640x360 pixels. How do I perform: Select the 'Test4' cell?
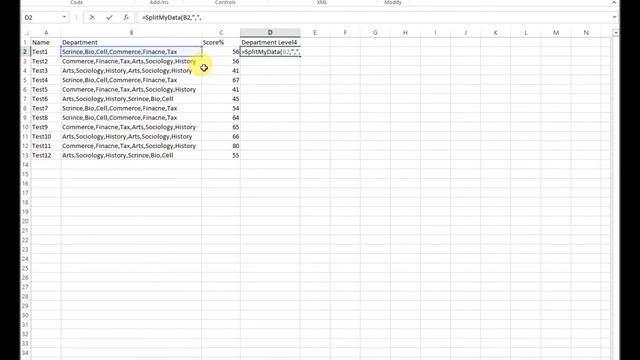tap(46, 80)
